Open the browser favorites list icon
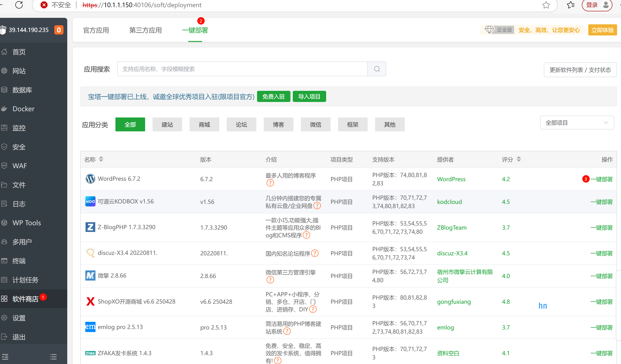Screen dimensions: 621x364 point(570,5)
